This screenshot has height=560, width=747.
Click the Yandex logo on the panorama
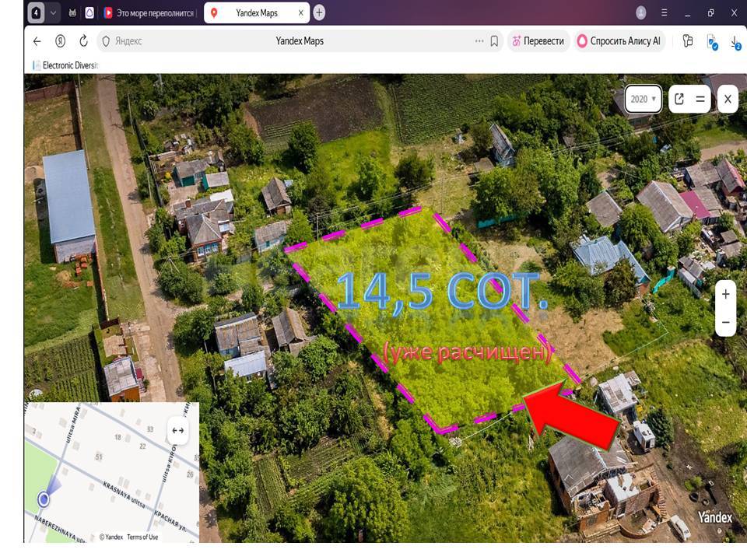pos(714,518)
